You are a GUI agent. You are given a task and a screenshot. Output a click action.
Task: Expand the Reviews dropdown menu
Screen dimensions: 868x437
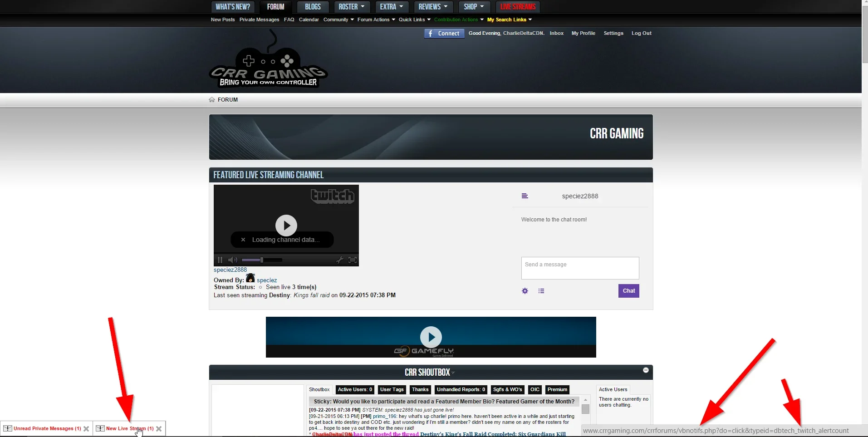(433, 7)
